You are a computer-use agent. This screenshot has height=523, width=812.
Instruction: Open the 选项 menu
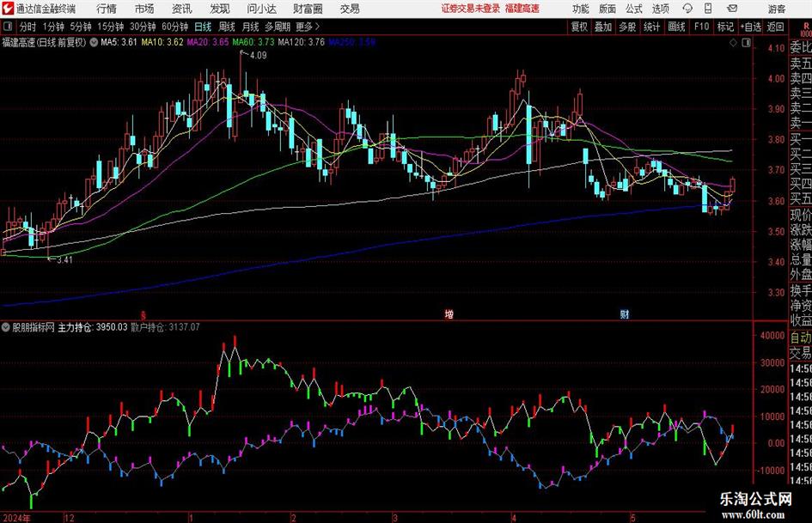pyautogui.click(x=660, y=9)
